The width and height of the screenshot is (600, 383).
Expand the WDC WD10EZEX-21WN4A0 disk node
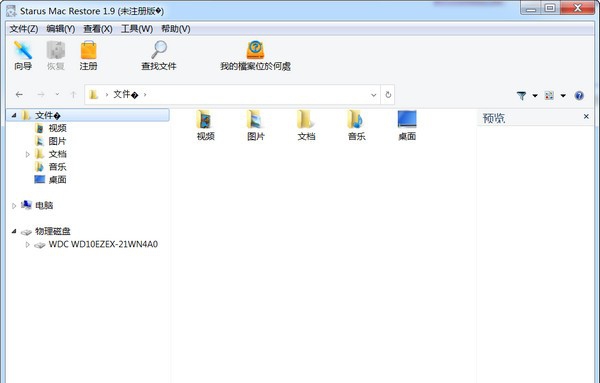pyautogui.click(x=27, y=244)
